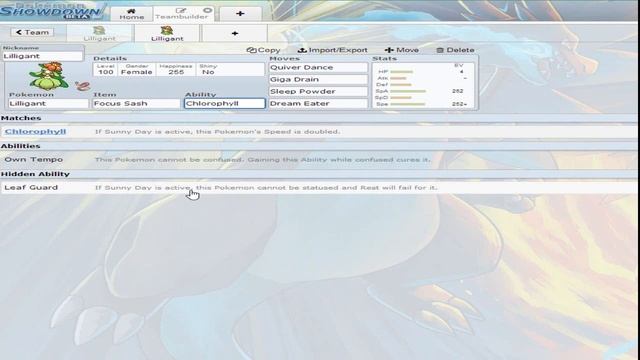
Task: Open the Home tab
Action: [131, 14]
